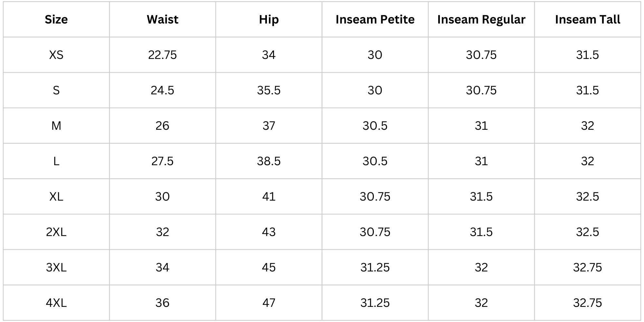The height and width of the screenshot is (322, 644).
Task: Select hip value 38.5 for L
Action: (269, 161)
